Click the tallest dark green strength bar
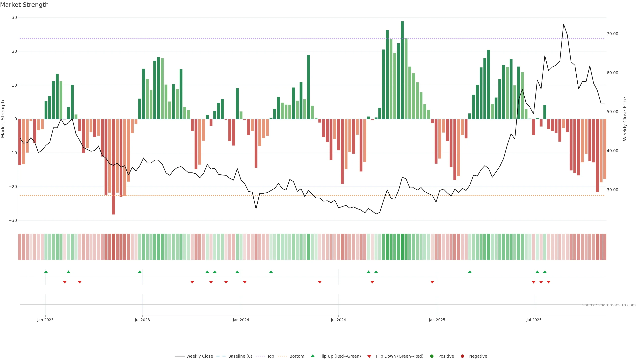This screenshot has height=362, width=644. [x=402, y=70]
